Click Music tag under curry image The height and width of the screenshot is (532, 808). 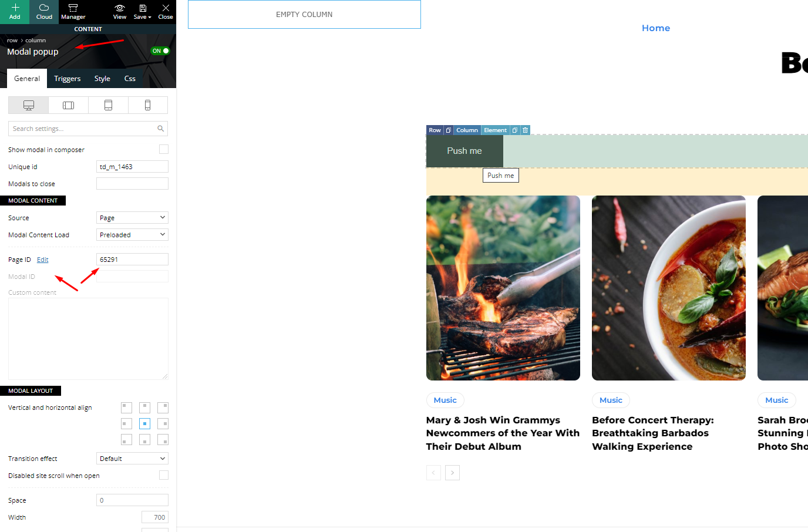[x=611, y=400]
